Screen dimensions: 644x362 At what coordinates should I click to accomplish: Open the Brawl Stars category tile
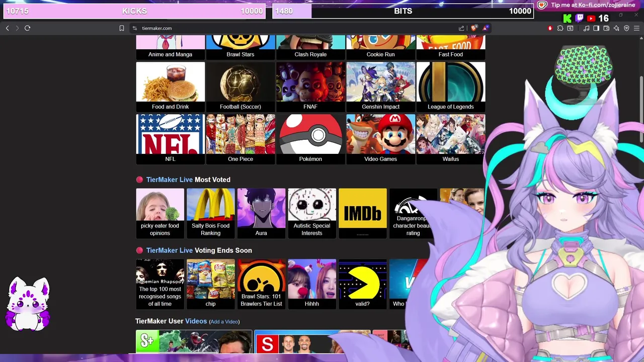pyautogui.click(x=240, y=47)
